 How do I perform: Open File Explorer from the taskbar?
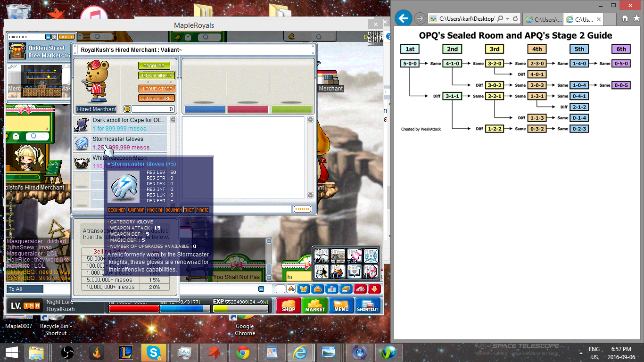pyautogui.click(x=36, y=352)
